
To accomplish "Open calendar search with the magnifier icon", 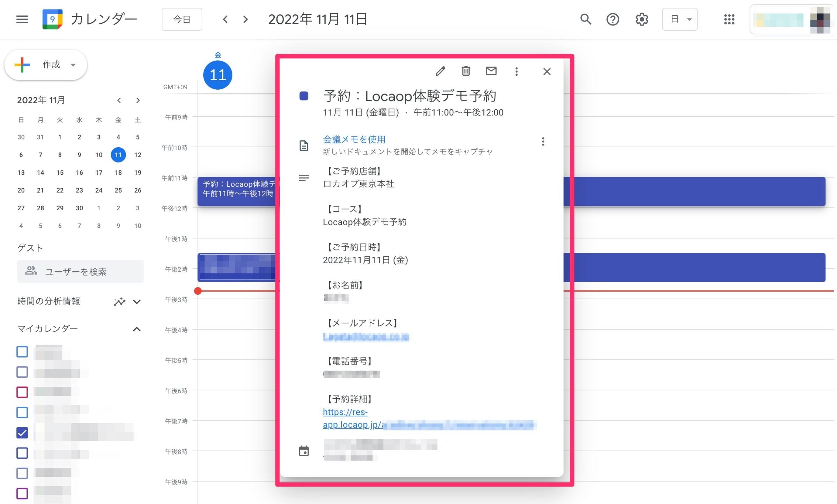I will [585, 20].
